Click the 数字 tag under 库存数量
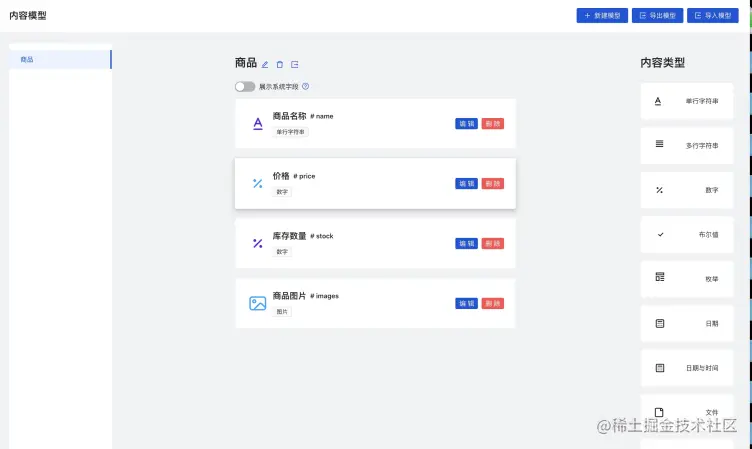The width and height of the screenshot is (752, 449). [x=282, y=252]
